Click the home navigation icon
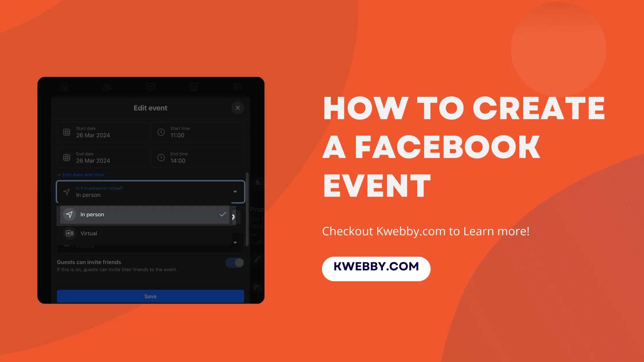This screenshot has width=644, height=362. [x=64, y=87]
